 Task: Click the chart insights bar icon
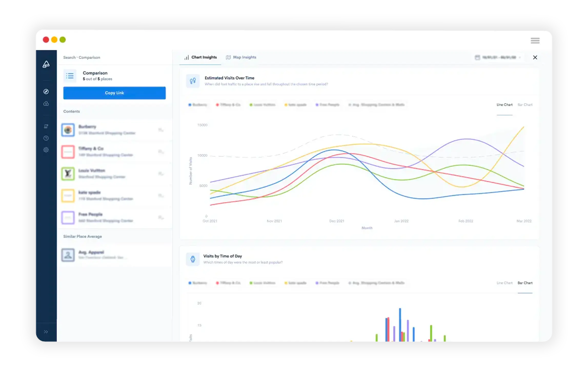tap(187, 57)
